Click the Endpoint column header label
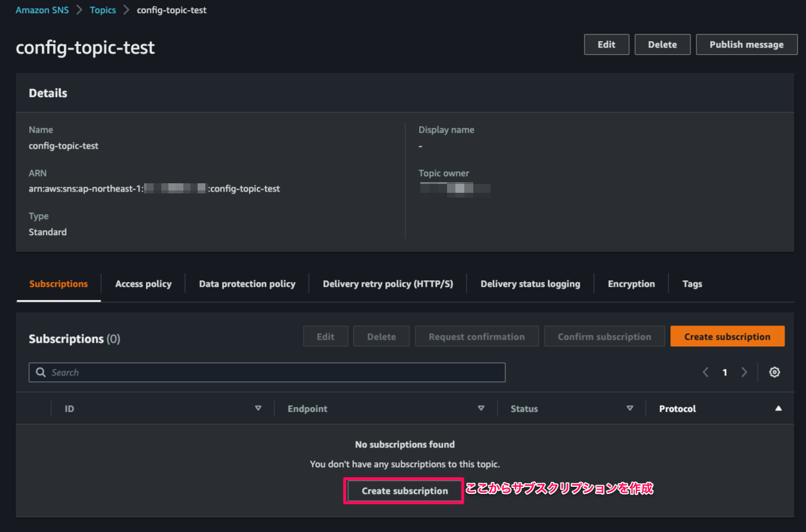Screen dimensions: 806x532 coord(307,409)
